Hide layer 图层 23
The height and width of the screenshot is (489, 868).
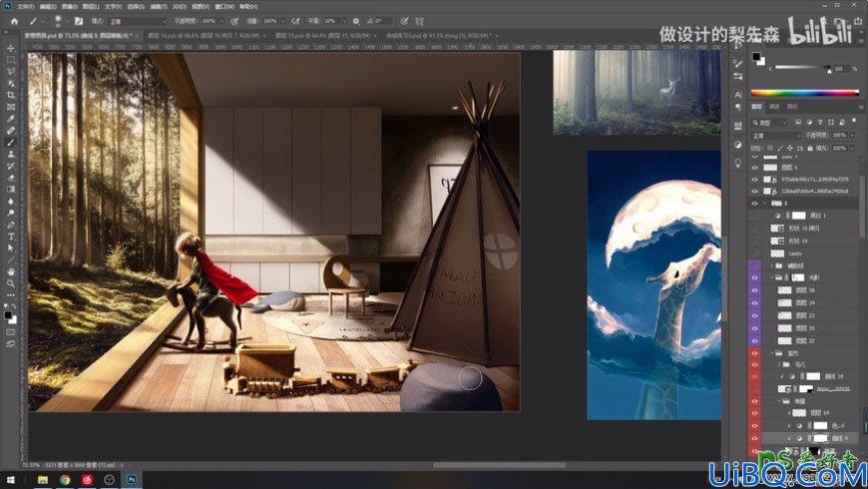pos(754,315)
